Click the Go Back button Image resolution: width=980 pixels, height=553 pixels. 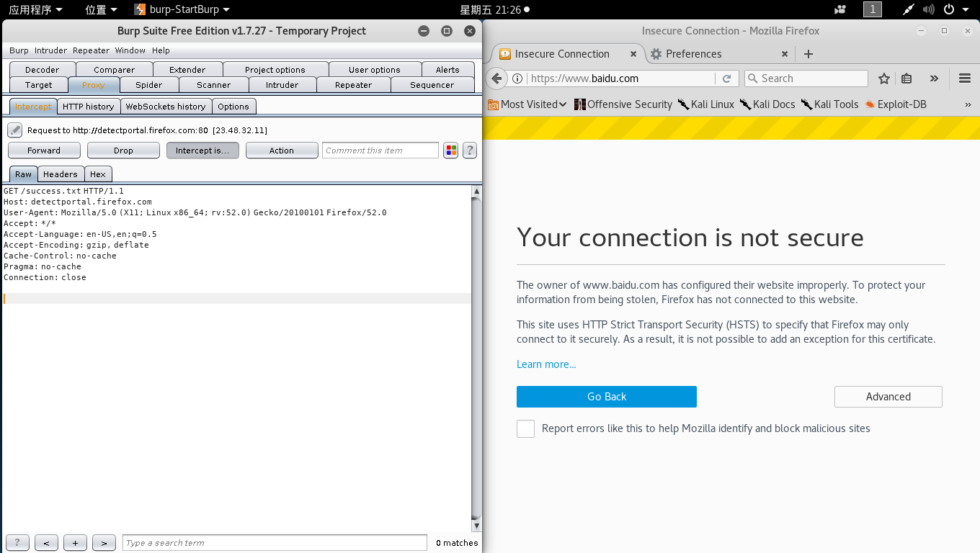[607, 397]
